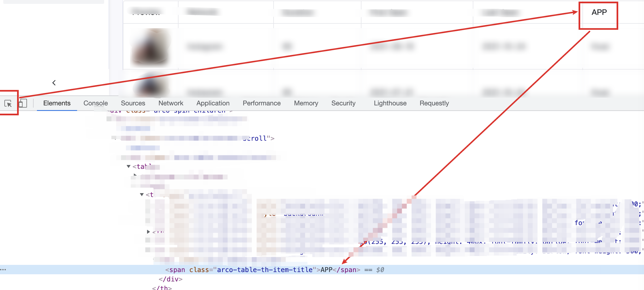Open the Requestly tab

[434, 103]
